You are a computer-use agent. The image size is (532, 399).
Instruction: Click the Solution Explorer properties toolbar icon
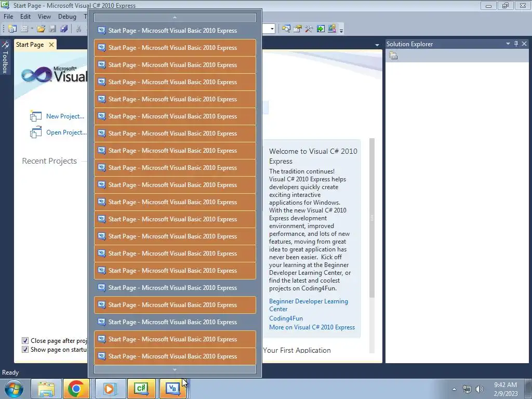click(393, 56)
